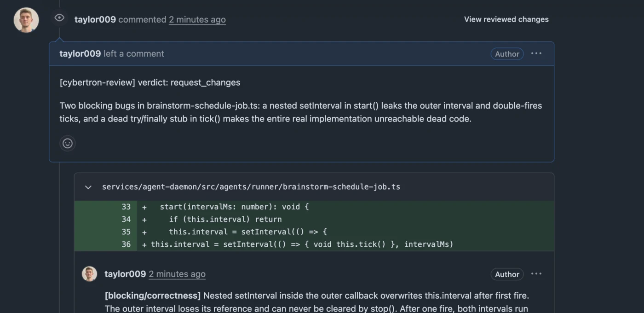
Task: Click the small taylor009 avatar on inline comment
Action: pyautogui.click(x=90, y=274)
